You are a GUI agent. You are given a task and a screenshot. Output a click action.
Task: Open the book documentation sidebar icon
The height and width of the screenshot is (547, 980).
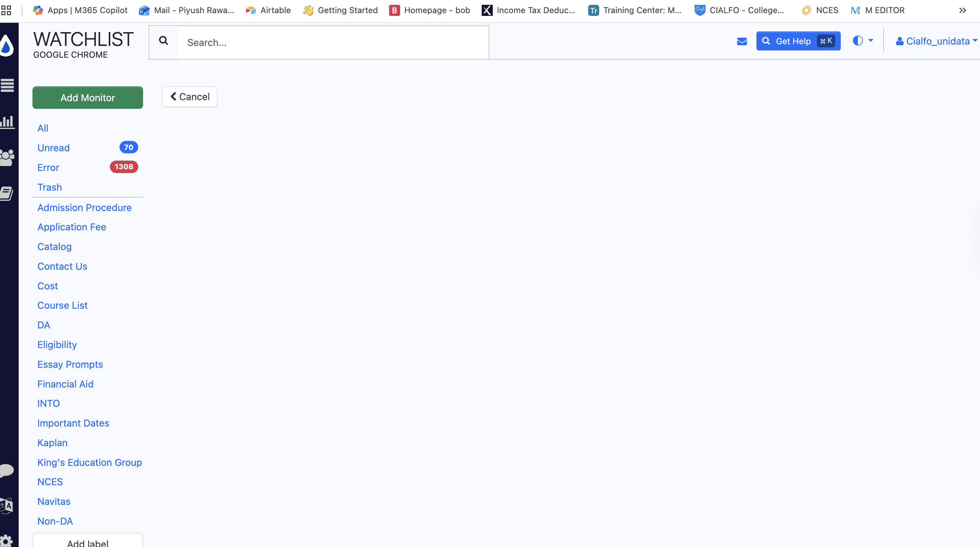pos(7,193)
